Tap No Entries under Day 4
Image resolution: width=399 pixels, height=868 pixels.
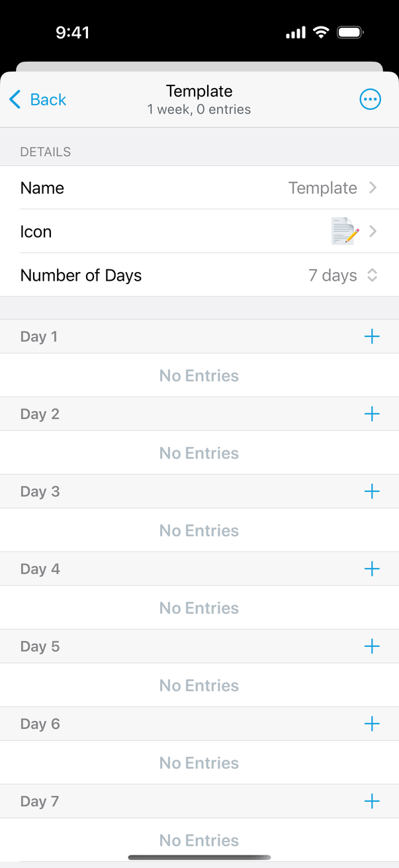pyautogui.click(x=199, y=608)
